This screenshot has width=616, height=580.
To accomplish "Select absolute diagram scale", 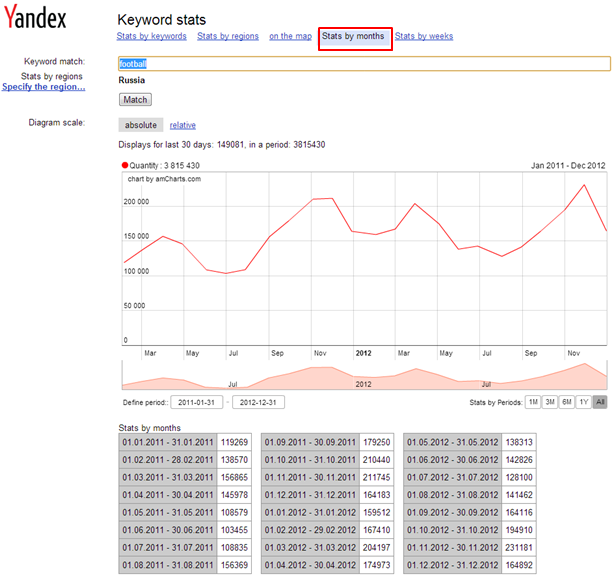I will (140, 125).
